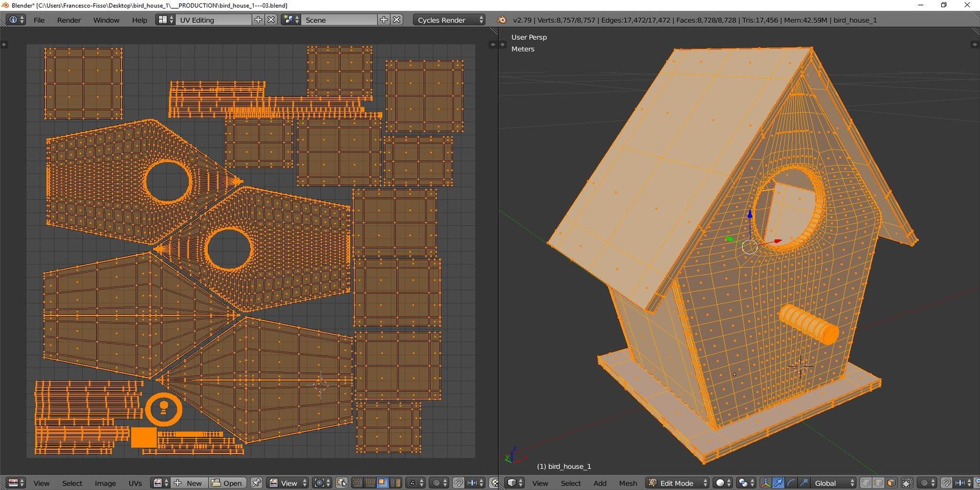Open UV pivot point selector
980x490 pixels.
click(x=322, y=483)
